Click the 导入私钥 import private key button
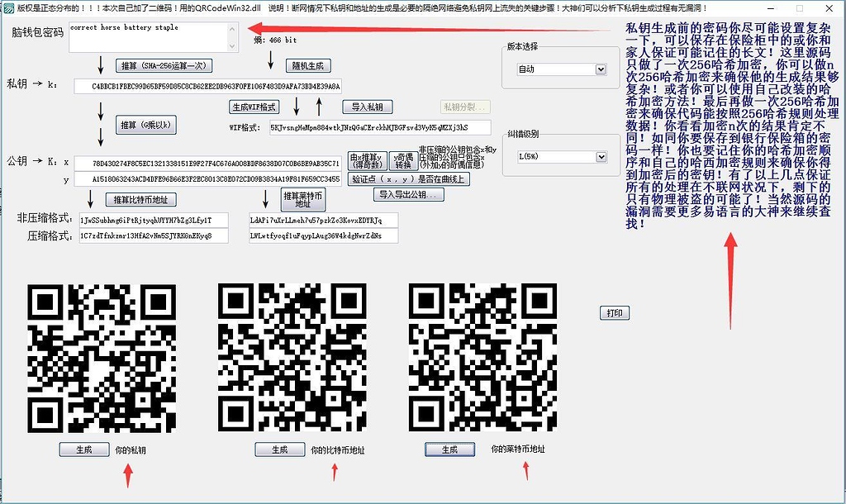 (x=368, y=107)
